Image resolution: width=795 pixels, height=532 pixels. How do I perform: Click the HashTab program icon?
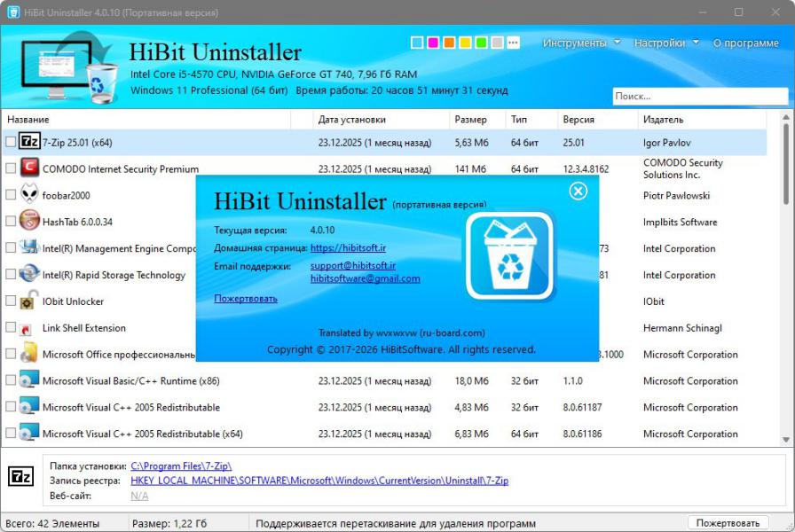29,222
